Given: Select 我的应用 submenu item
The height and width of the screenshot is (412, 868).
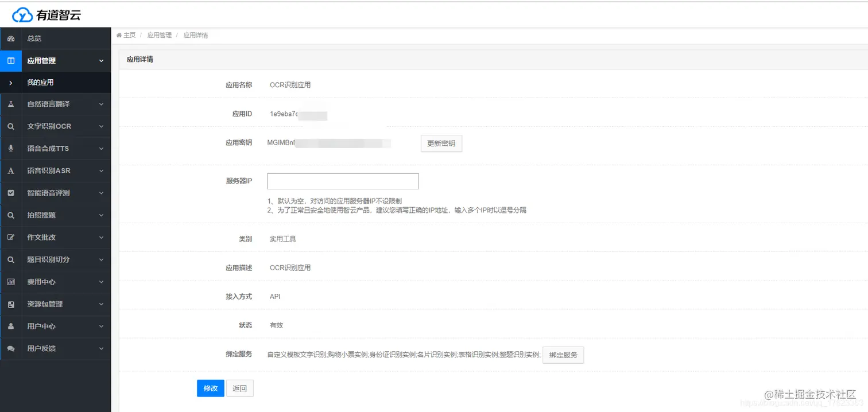Looking at the screenshot, I should pos(55,83).
